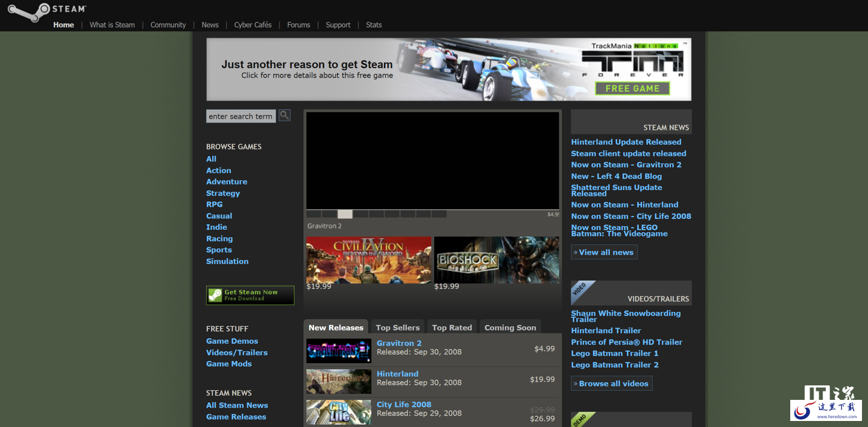Image resolution: width=868 pixels, height=427 pixels.
Task: Browse Casual games category
Action: point(219,216)
